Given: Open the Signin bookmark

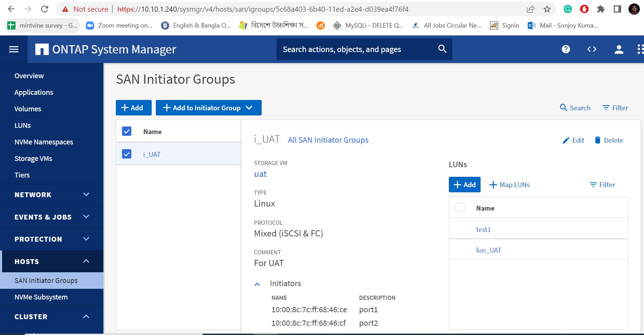Looking at the screenshot, I should (x=504, y=25).
